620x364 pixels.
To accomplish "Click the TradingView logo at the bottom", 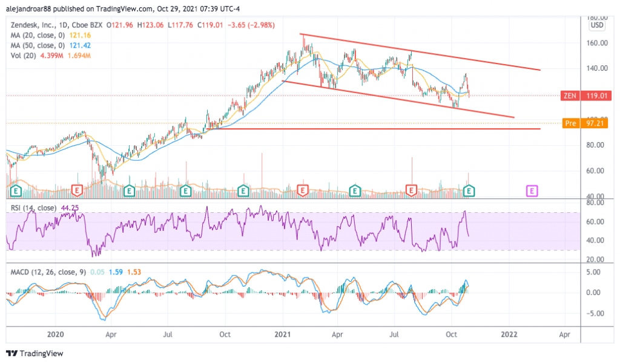I will tap(35, 353).
